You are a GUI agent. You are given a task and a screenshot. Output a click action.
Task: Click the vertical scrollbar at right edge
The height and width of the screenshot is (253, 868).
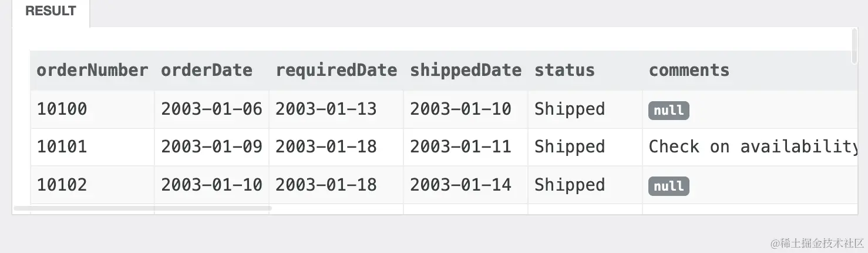coord(854,46)
